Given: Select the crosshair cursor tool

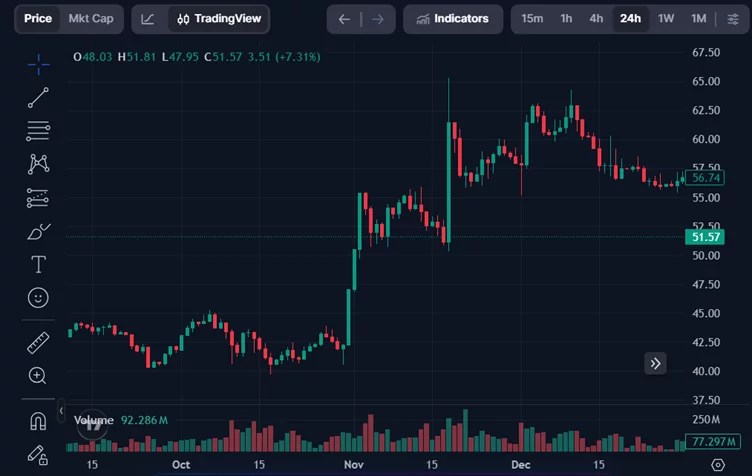Looking at the screenshot, I should pyautogui.click(x=38, y=64).
